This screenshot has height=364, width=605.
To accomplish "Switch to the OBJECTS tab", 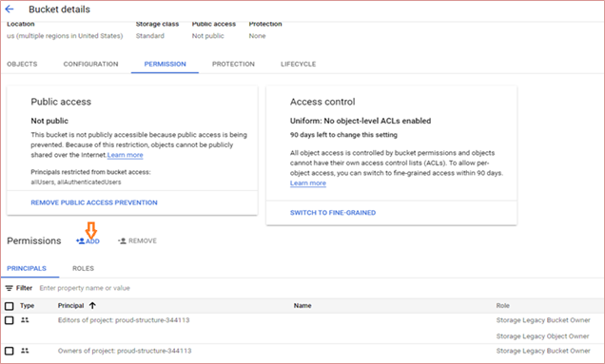I will point(22,64).
